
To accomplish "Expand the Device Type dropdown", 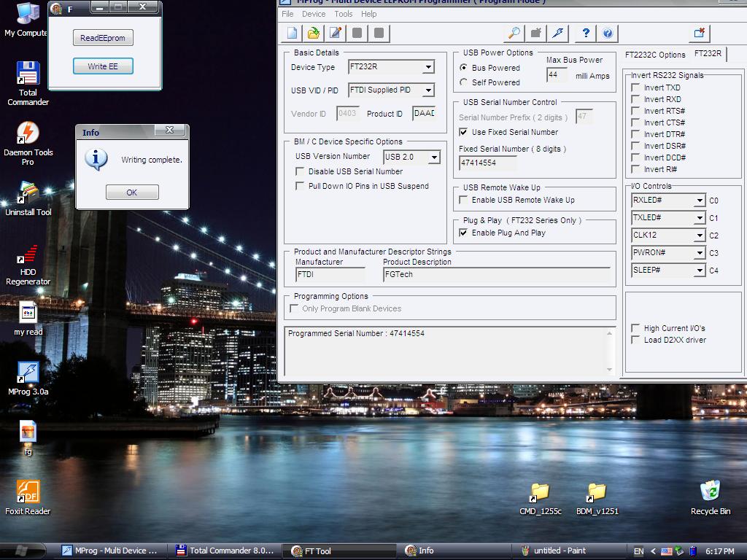I will 428,67.
